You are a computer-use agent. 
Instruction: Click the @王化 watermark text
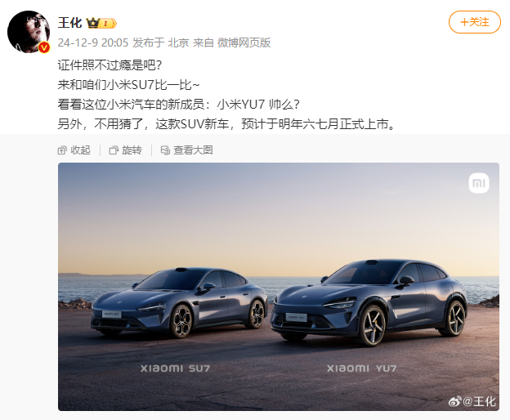pos(479,402)
